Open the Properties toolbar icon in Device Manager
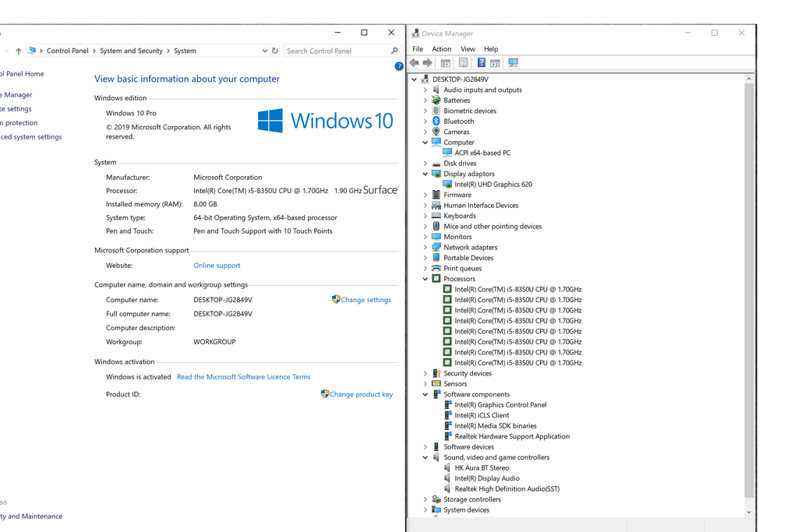This screenshot has height=532, width=798. 463,62
